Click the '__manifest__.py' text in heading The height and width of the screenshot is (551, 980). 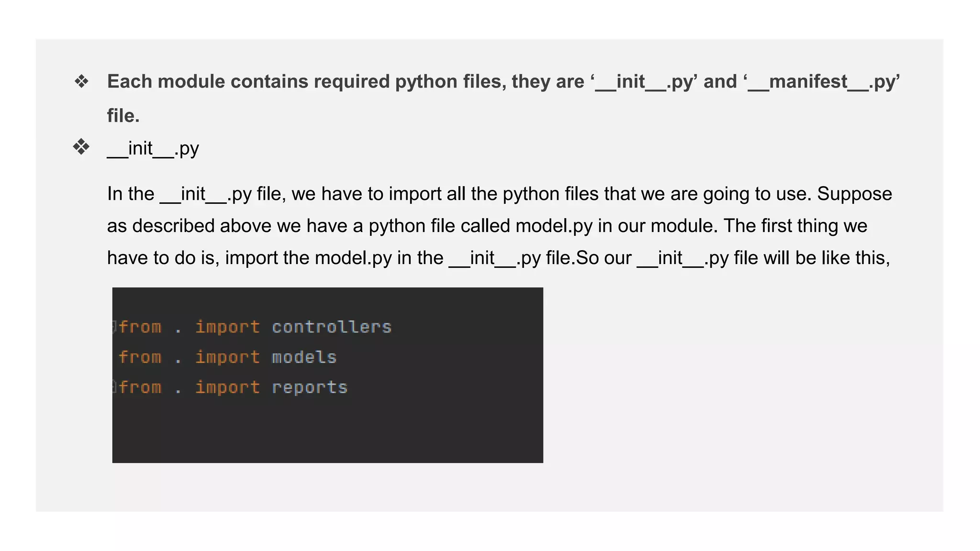pos(821,82)
